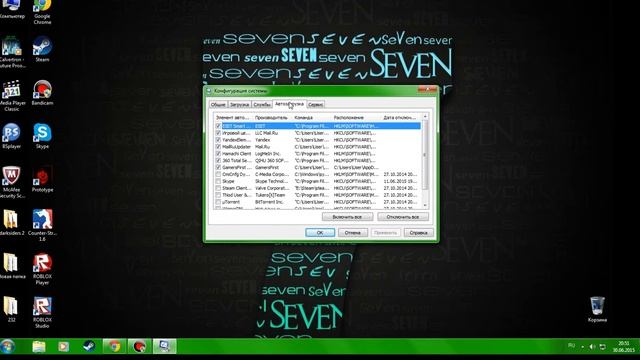640x360 pixels.
Task: Sort by the Производитель column header
Action: [273, 118]
